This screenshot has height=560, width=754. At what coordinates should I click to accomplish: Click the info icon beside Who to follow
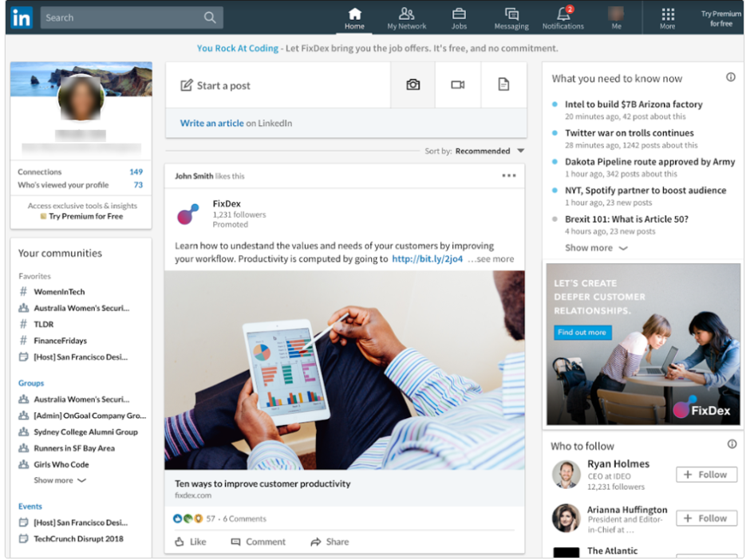[x=732, y=444]
